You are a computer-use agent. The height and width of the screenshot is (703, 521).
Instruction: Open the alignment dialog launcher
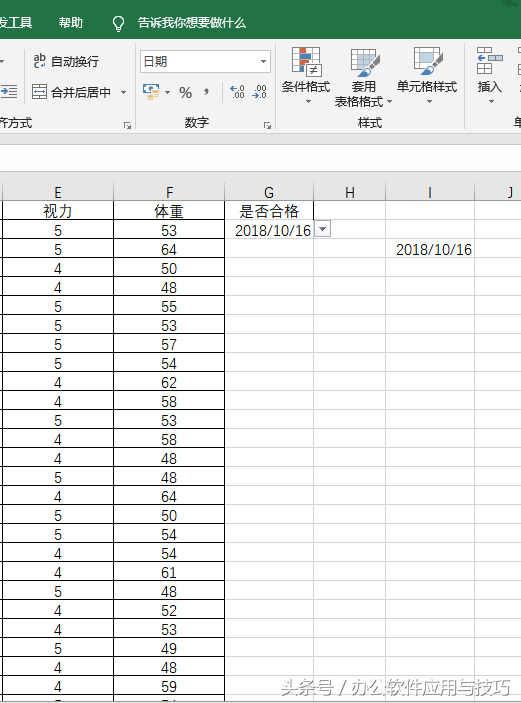127,126
